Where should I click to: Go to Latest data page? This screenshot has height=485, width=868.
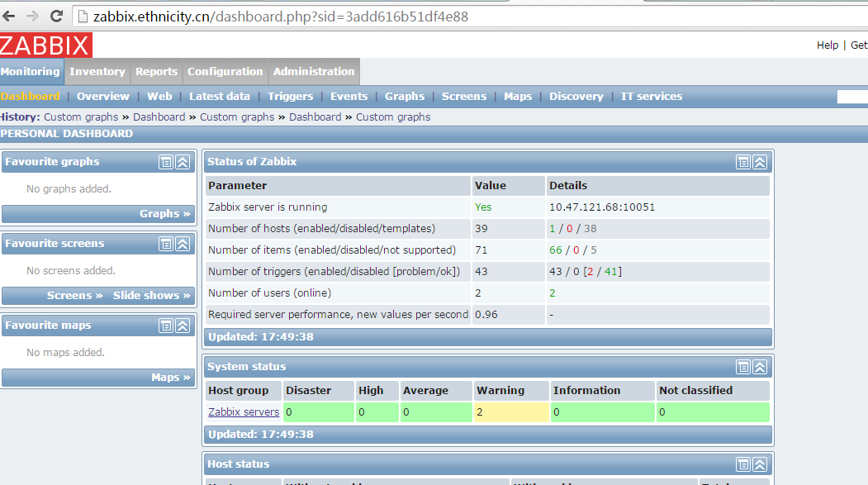(x=219, y=97)
